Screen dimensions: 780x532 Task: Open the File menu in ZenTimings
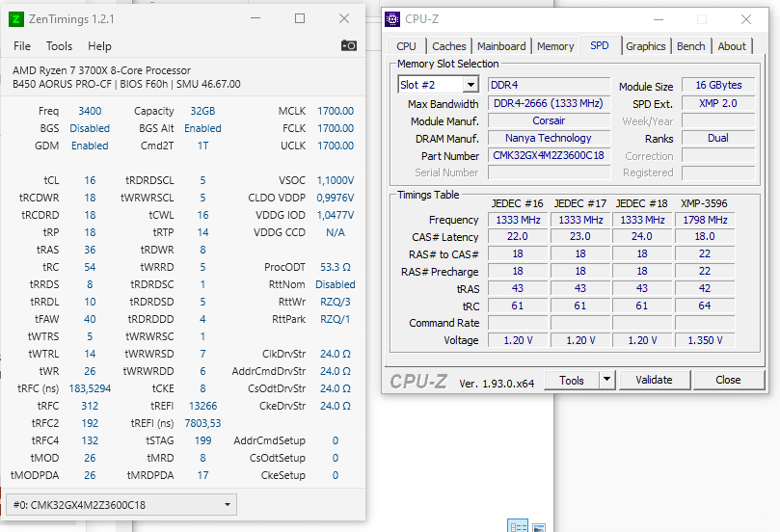pyautogui.click(x=22, y=46)
